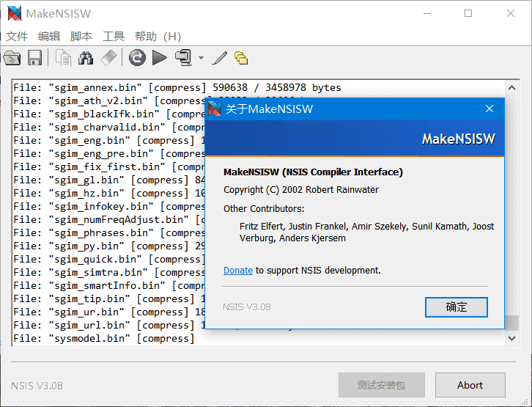This screenshot has width=532, height=407.
Task: Click the Donate link in the about dialog
Action: click(x=238, y=271)
